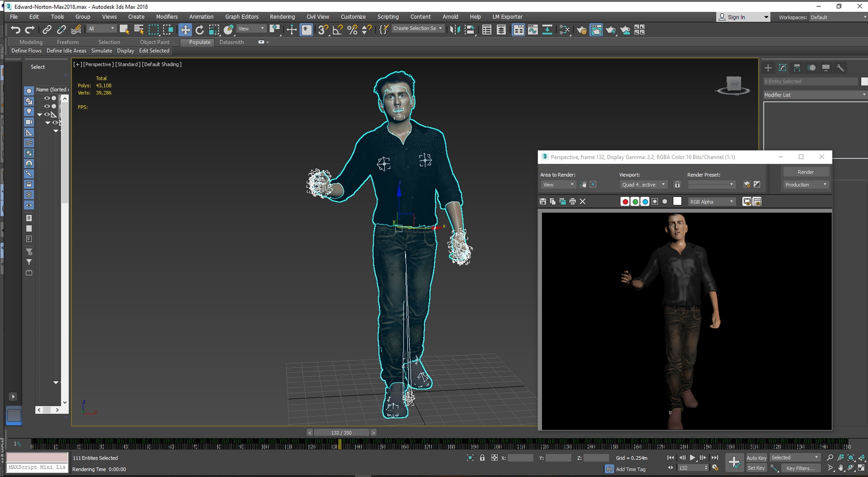This screenshot has height=477, width=868.
Task: Select the Select and Move tool
Action: point(185,30)
